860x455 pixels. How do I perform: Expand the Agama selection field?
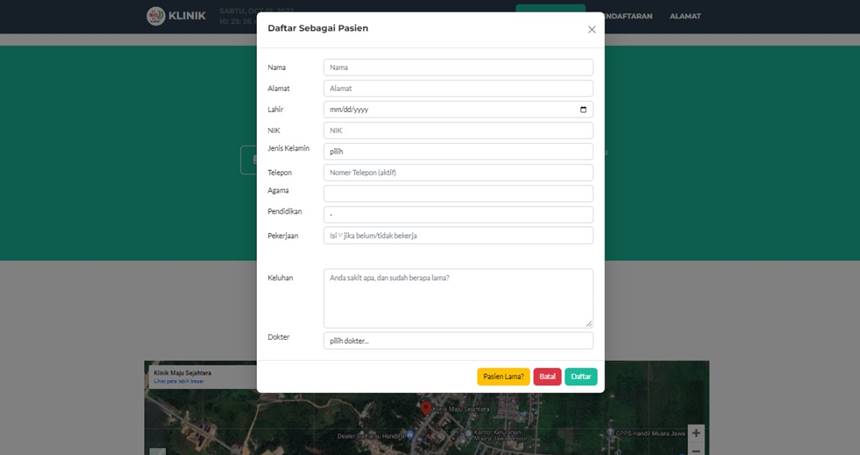point(458,194)
